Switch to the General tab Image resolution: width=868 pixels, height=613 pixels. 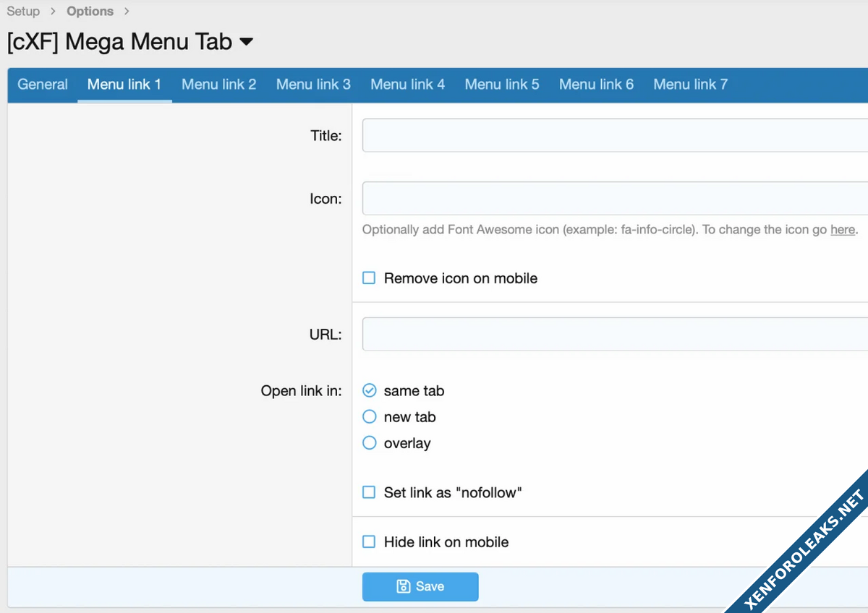click(43, 85)
